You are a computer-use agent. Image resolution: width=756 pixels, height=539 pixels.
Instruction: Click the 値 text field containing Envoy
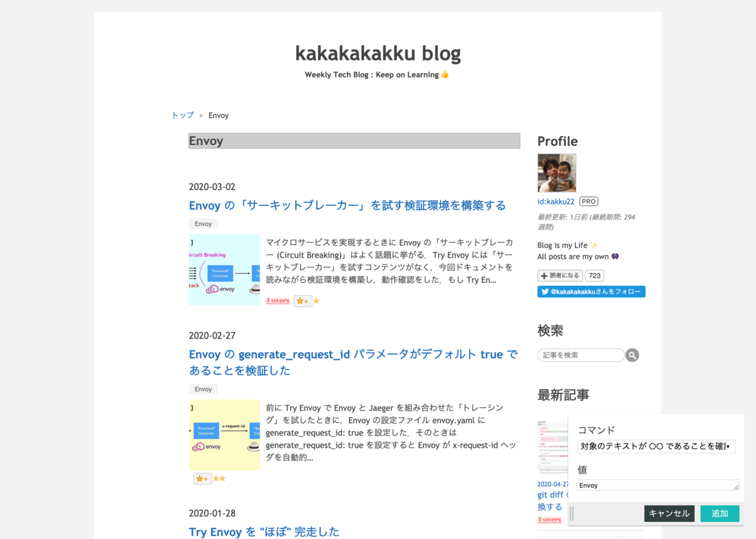[658, 485]
